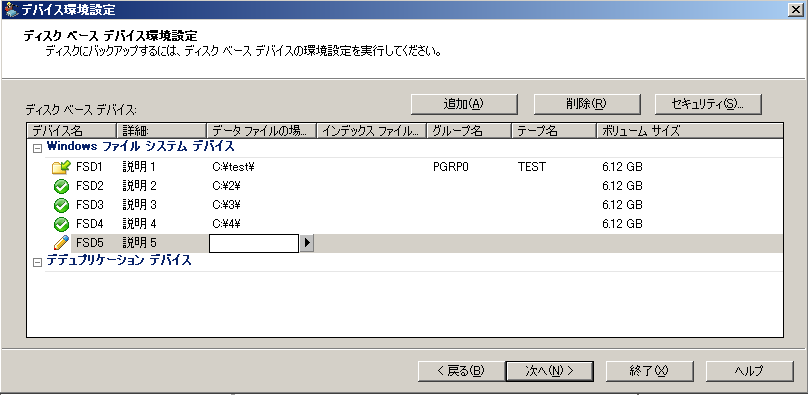Click the 説明 3 description cell
Viewport: 808px width, 395px height.
click(x=139, y=205)
